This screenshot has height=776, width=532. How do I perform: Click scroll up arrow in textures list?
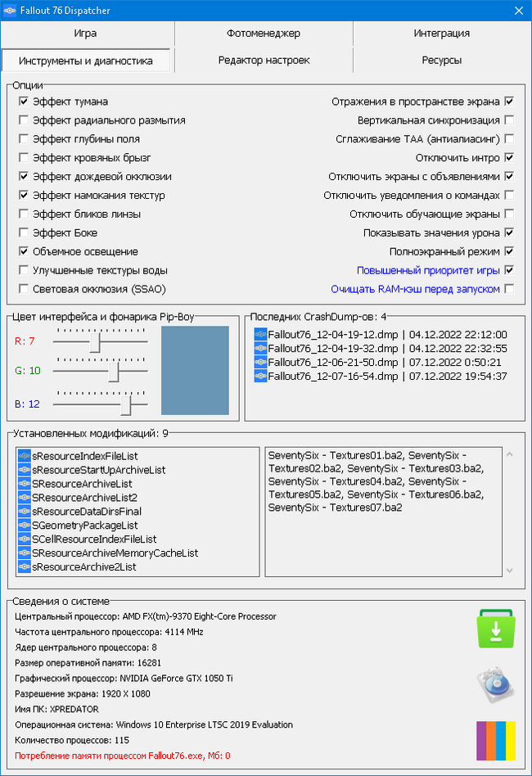(510, 454)
